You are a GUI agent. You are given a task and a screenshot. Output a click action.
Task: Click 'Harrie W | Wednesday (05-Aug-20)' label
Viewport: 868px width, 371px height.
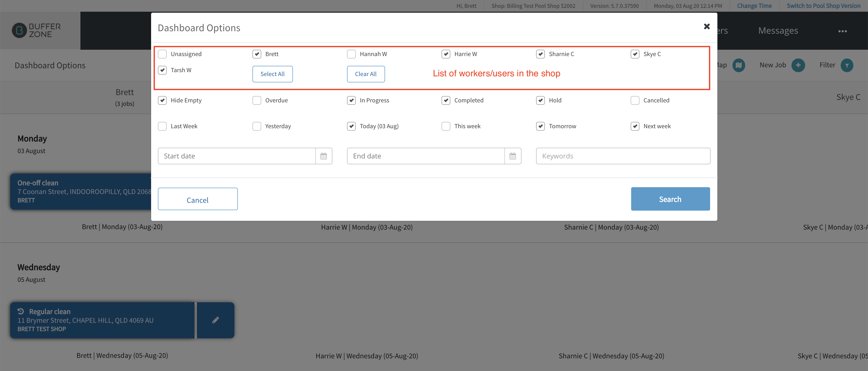366,356
